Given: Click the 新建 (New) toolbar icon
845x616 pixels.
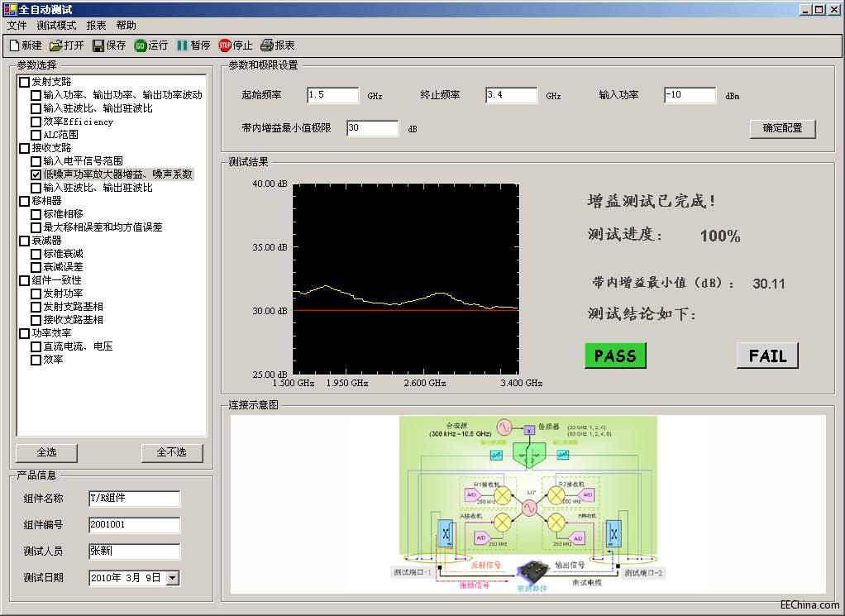Looking at the screenshot, I should [x=14, y=45].
